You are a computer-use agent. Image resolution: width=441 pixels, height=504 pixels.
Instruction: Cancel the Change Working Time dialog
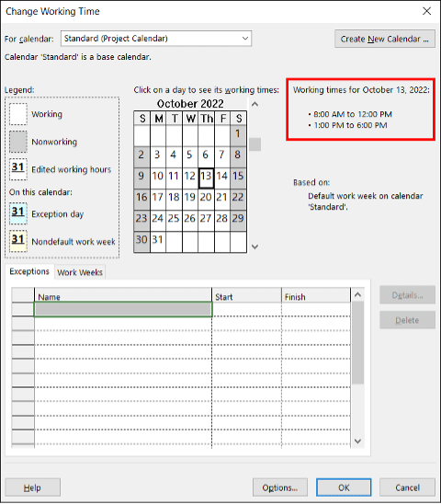coord(407,487)
